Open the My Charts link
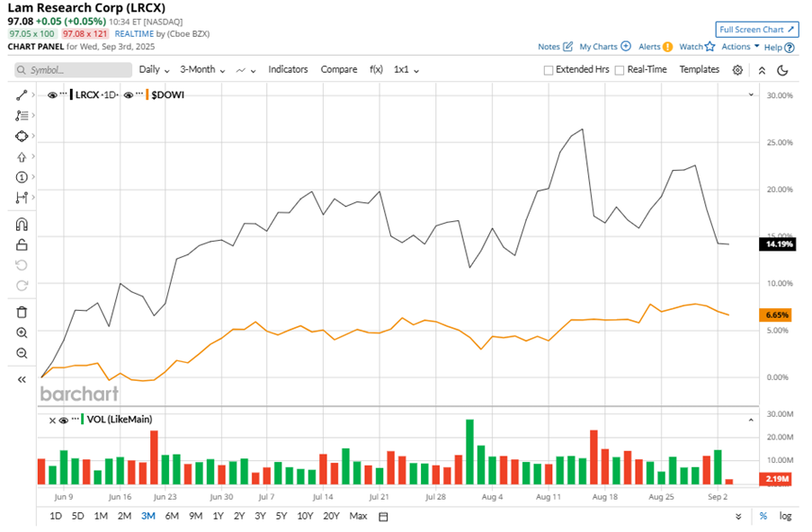 pos(598,47)
